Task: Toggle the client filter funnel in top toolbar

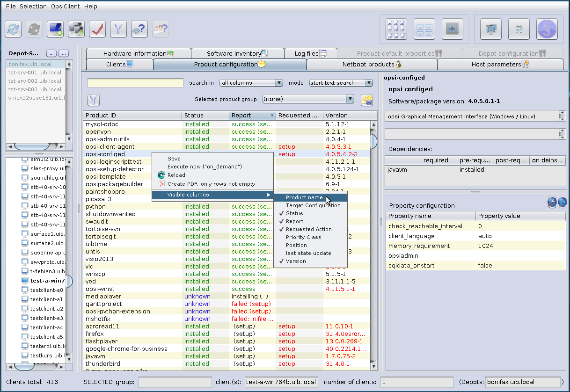Action: 118,29
